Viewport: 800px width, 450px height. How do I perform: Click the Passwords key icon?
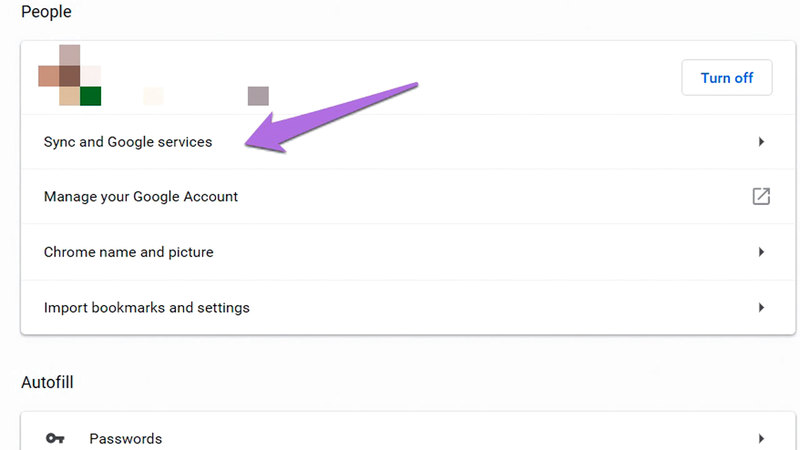pyautogui.click(x=55, y=438)
